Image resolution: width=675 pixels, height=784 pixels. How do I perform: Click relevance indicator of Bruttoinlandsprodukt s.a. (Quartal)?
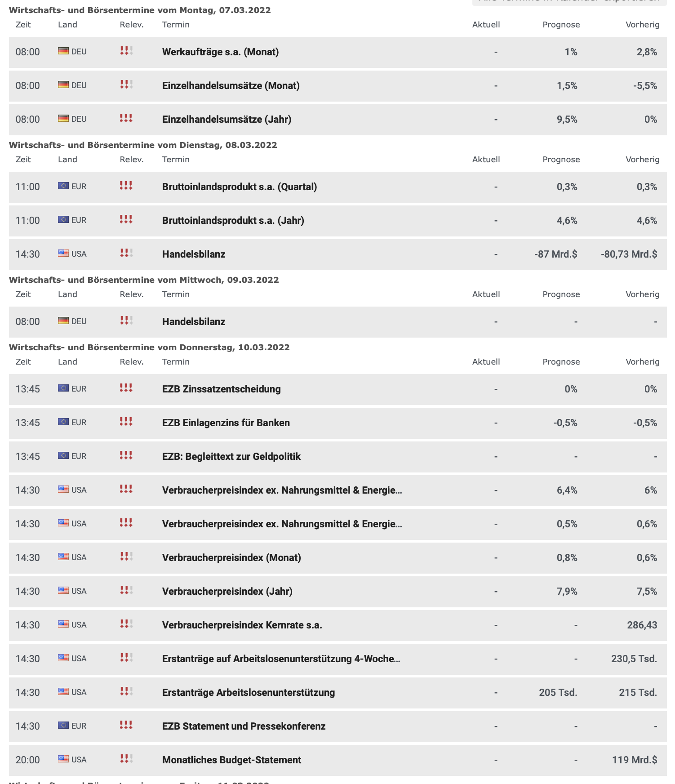point(126,186)
